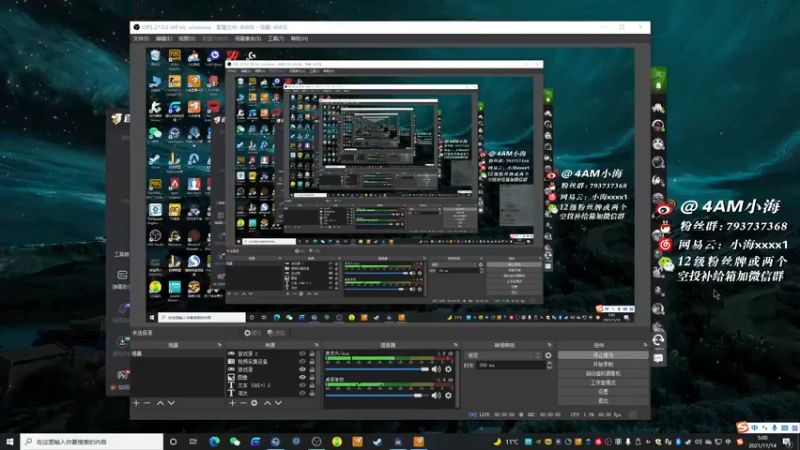Pop out the Sources dock panel
800x450 pixels.
(x=316, y=345)
